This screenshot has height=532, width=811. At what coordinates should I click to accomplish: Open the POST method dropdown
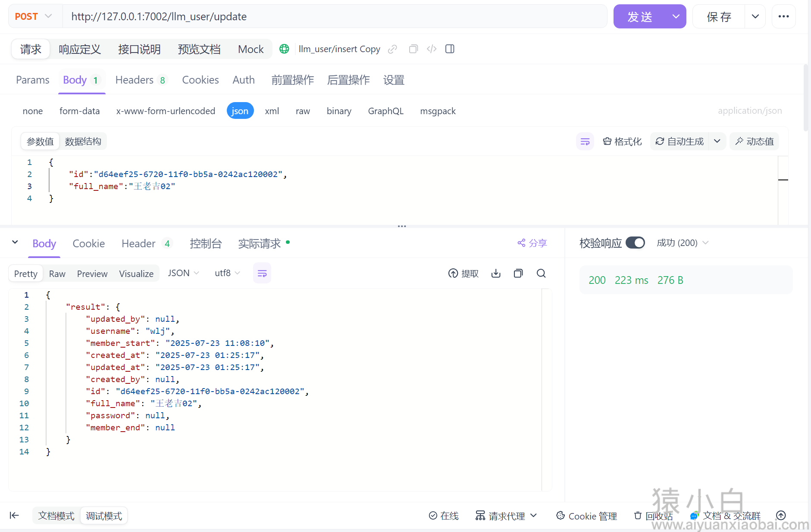[x=34, y=16]
